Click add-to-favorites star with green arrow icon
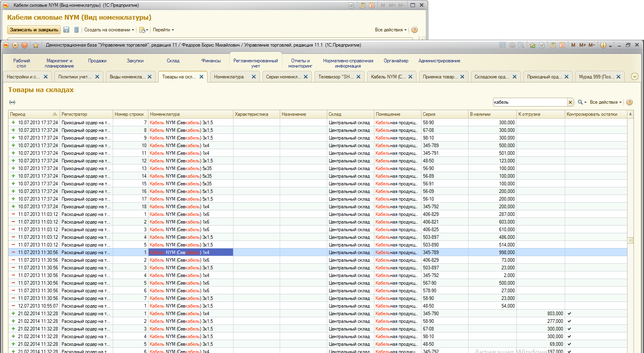The width and height of the screenshot is (644, 353). pyautogui.click(x=533, y=45)
